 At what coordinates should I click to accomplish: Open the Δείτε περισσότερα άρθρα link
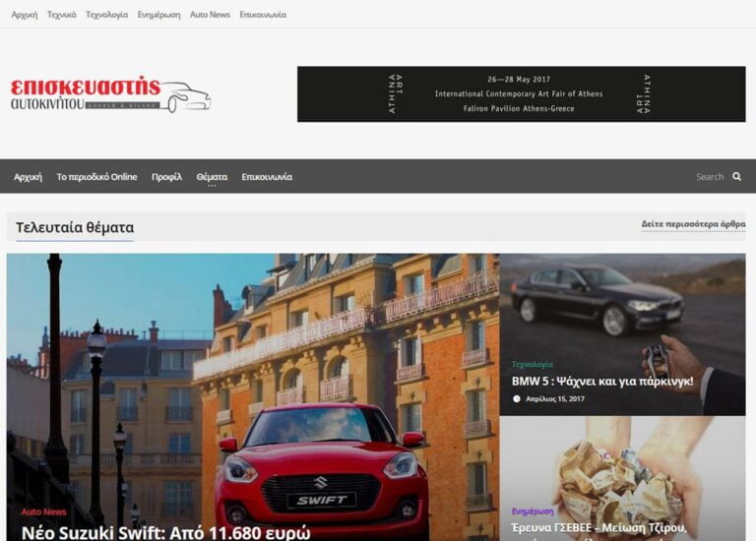coord(693,224)
